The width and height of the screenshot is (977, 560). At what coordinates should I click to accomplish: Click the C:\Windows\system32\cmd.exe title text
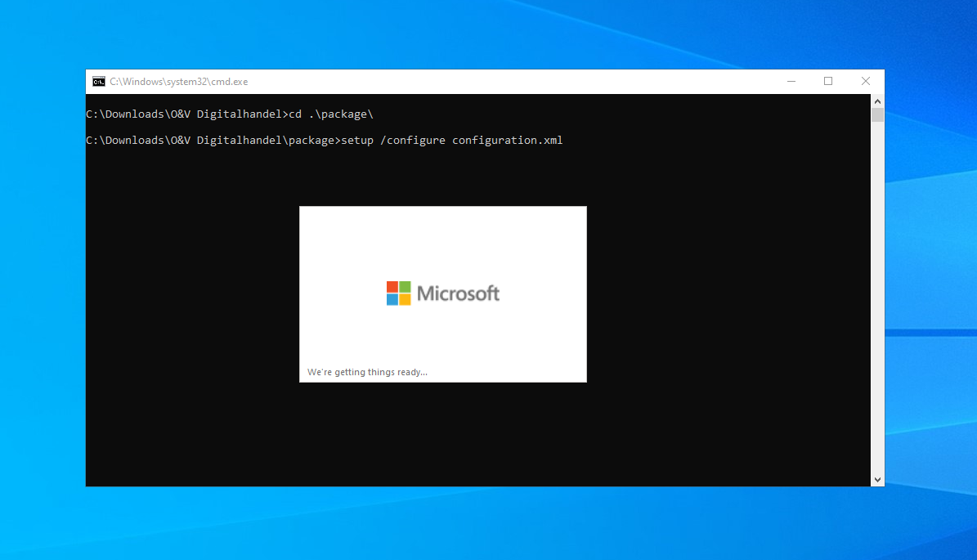[179, 82]
